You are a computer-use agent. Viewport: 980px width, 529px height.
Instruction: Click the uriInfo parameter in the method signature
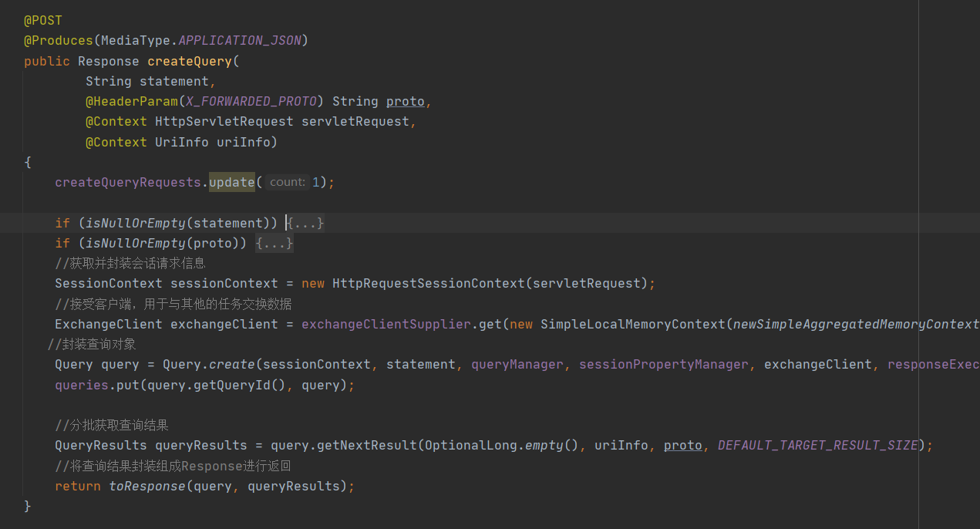point(244,142)
